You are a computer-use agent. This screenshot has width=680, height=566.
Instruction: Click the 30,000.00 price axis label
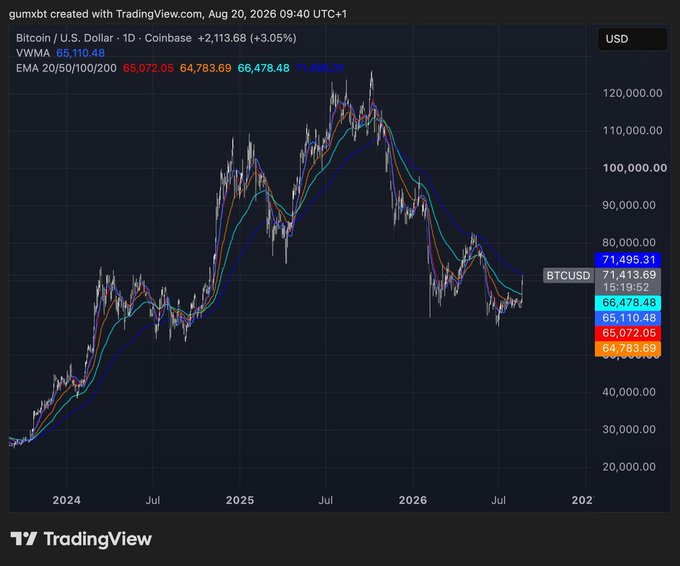coord(629,429)
